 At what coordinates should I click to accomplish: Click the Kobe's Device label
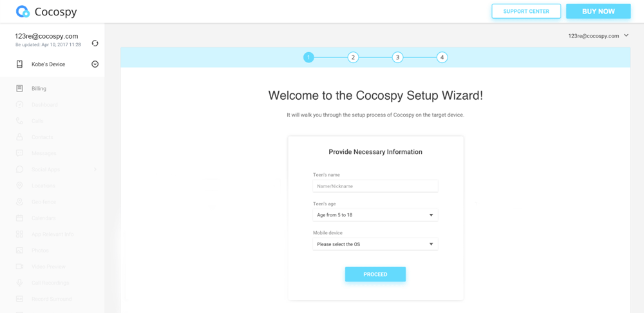(x=48, y=64)
